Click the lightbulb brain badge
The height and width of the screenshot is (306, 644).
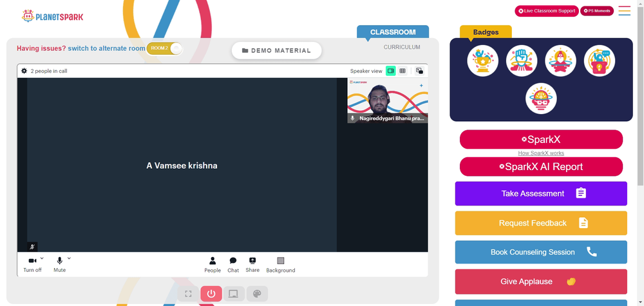pos(541,99)
